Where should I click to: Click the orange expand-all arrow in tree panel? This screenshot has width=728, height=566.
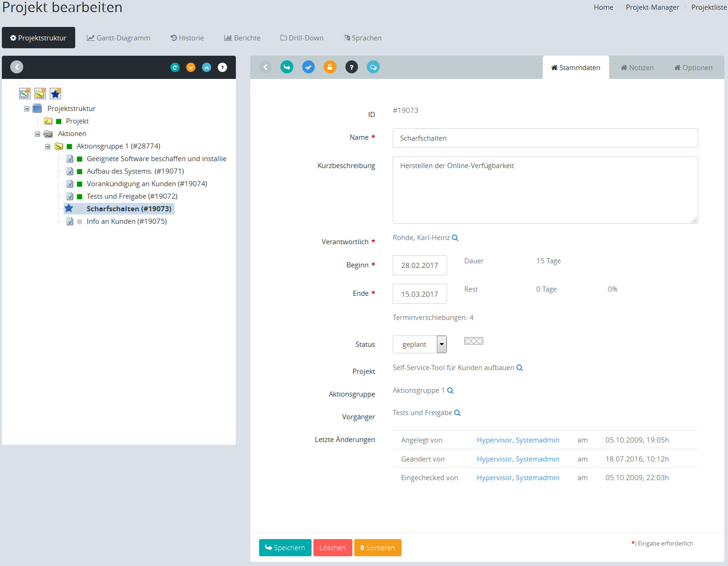(x=191, y=67)
